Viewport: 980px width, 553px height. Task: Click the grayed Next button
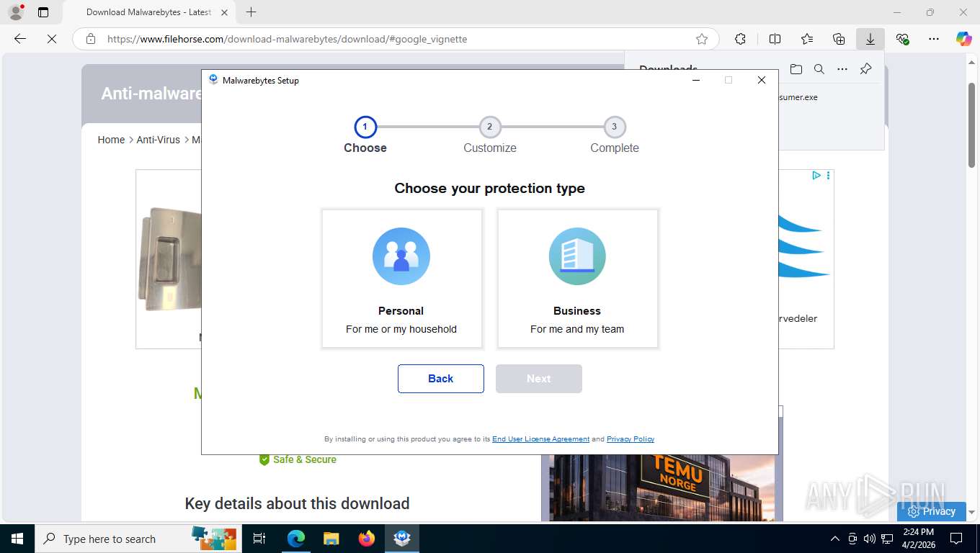[538, 379]
